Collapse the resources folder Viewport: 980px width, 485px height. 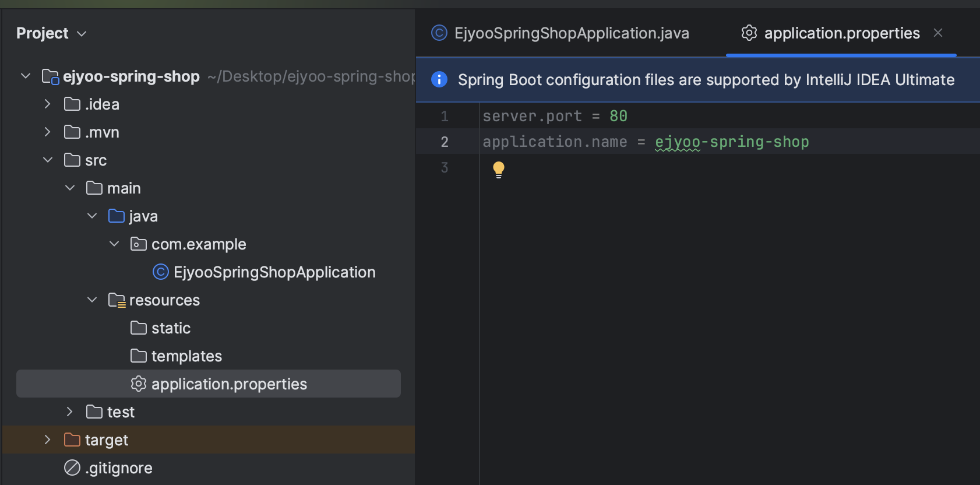[x=92, y=300]
